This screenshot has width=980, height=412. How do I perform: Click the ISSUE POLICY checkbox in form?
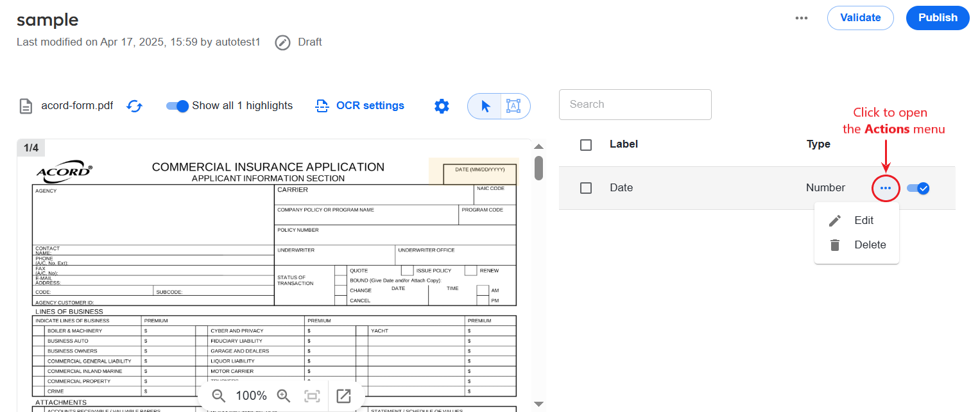407,271
